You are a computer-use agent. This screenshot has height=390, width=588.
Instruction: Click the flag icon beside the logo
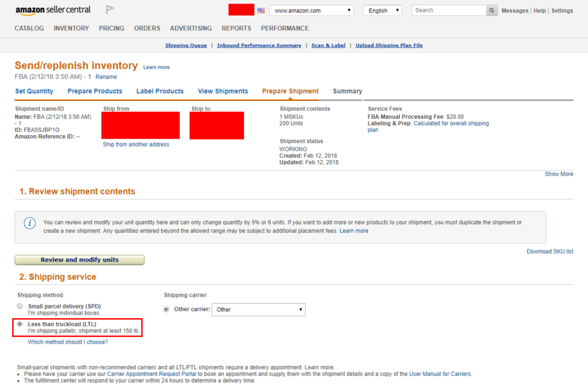click(110, 9)
